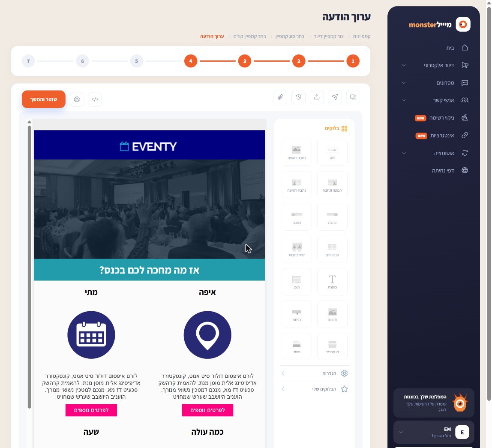Open version history clock icon

tap(298, 97)
